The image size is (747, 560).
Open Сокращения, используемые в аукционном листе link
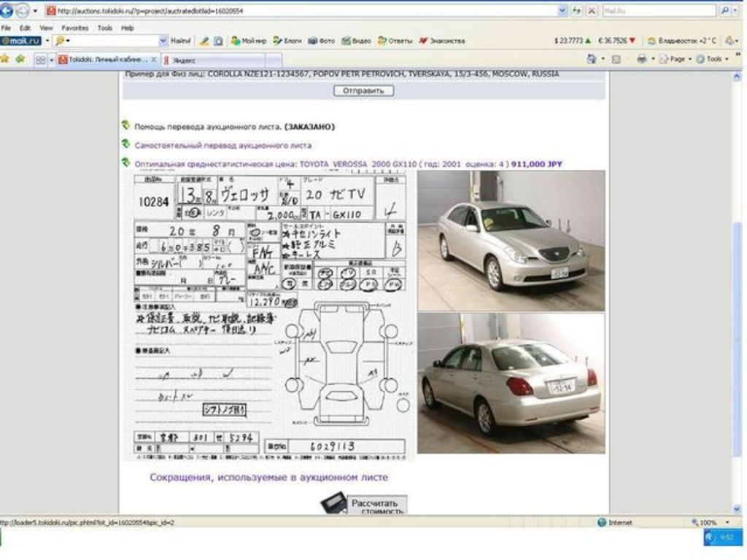(268, 477)
